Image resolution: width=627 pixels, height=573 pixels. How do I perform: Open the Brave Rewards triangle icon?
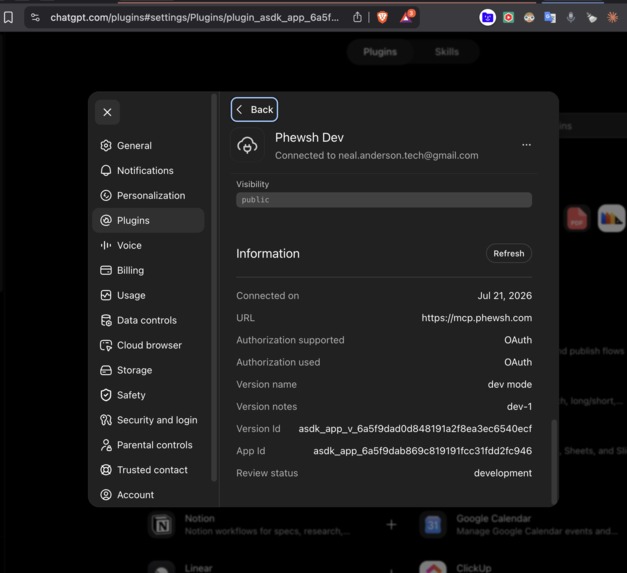(x=407, y=17)
